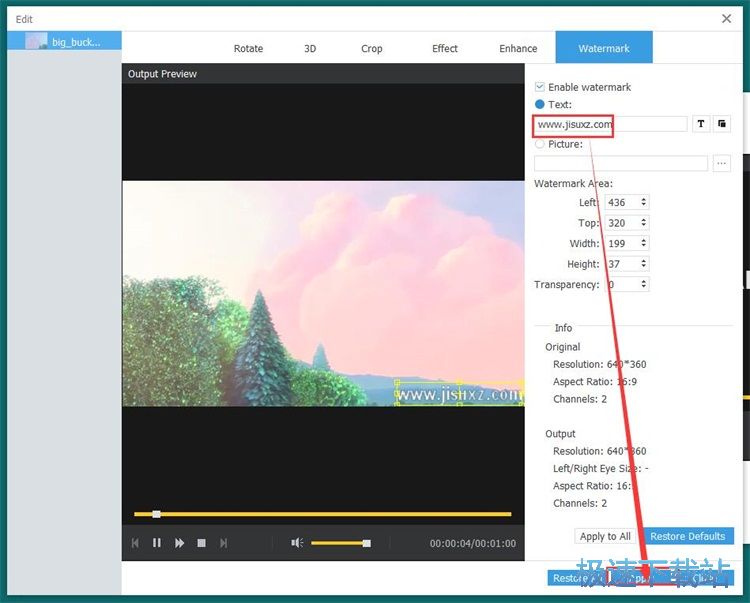Switch to the Rotate tab
The width and height of the screenshot is (750, 603).
[248, 48]
